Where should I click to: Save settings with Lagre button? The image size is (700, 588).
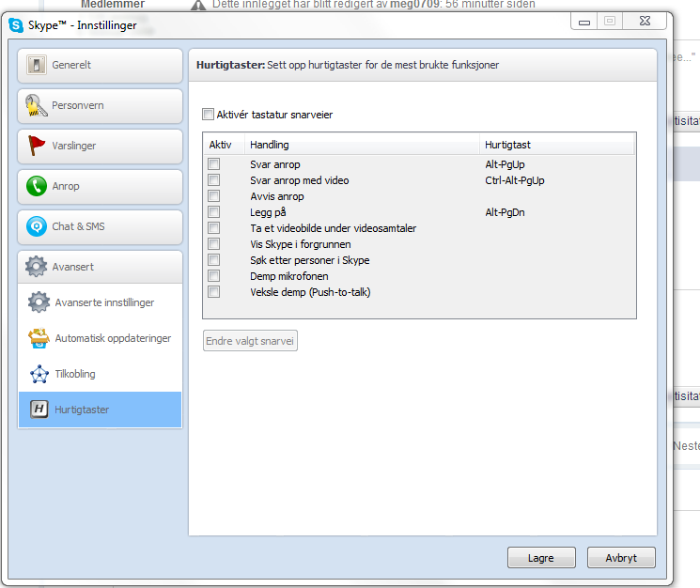click(x=541, y=558)
